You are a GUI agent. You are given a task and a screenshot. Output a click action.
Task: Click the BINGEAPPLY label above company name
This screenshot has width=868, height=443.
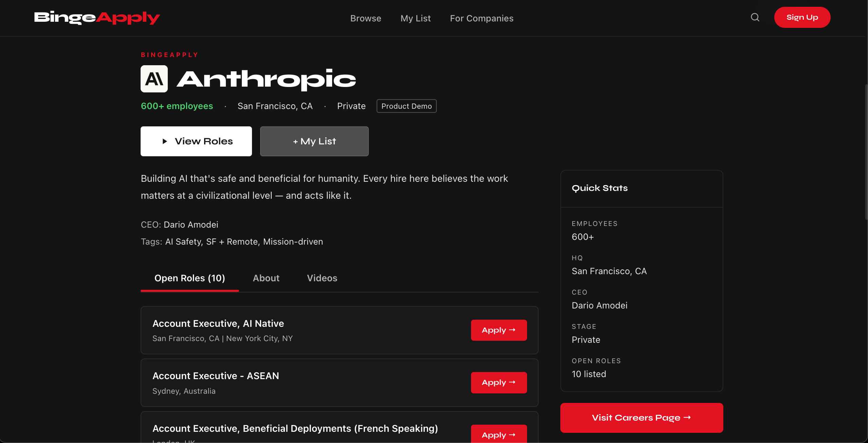(169, 55)
